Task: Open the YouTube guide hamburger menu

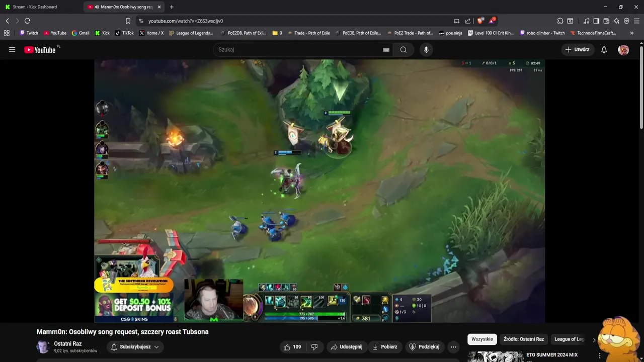Action: pos(12,50)
